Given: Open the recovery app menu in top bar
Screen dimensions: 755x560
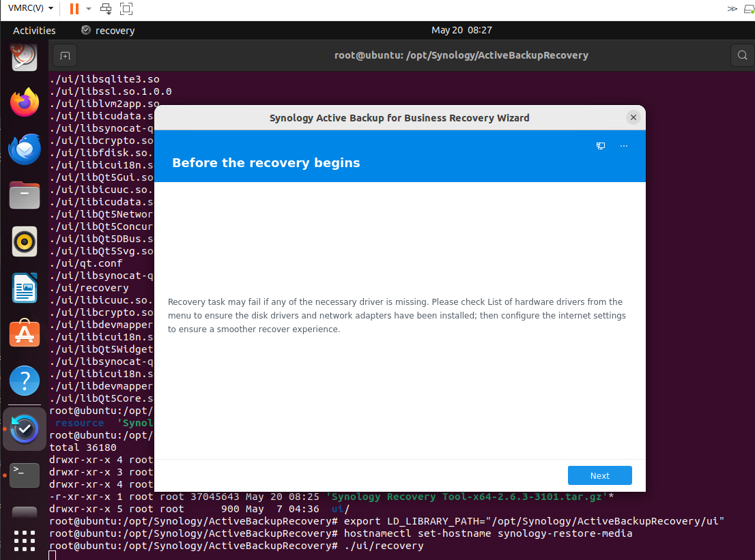Looking at the screenshot, I should (108, 30).
